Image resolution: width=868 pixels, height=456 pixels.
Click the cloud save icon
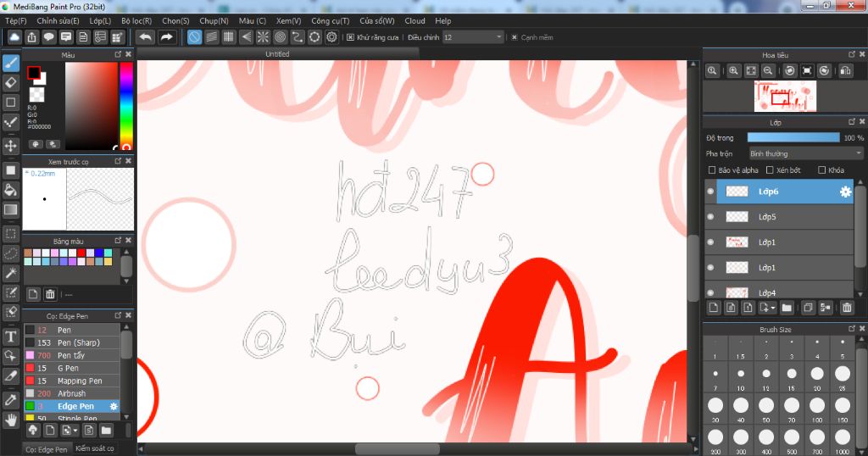pos(14,37)
